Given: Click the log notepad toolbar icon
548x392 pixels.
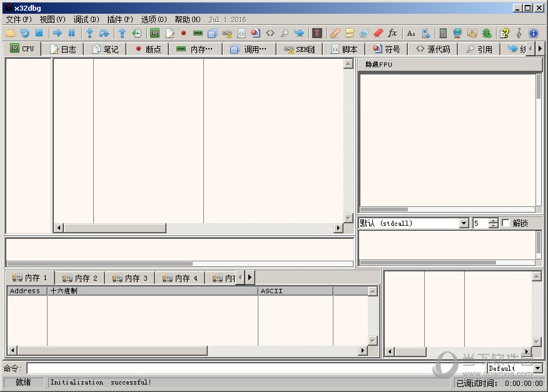Looking at the screenshot, I should point(170,33).
